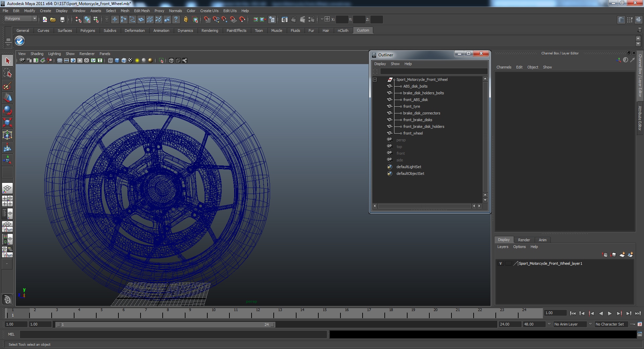Switch to the Rendering shelf tab
This screenshot has width=644, height=349.
(x=210, y=31)
